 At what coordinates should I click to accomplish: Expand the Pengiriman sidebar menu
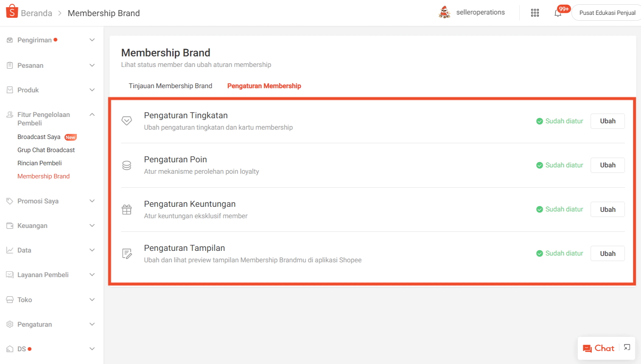[92, 40]
